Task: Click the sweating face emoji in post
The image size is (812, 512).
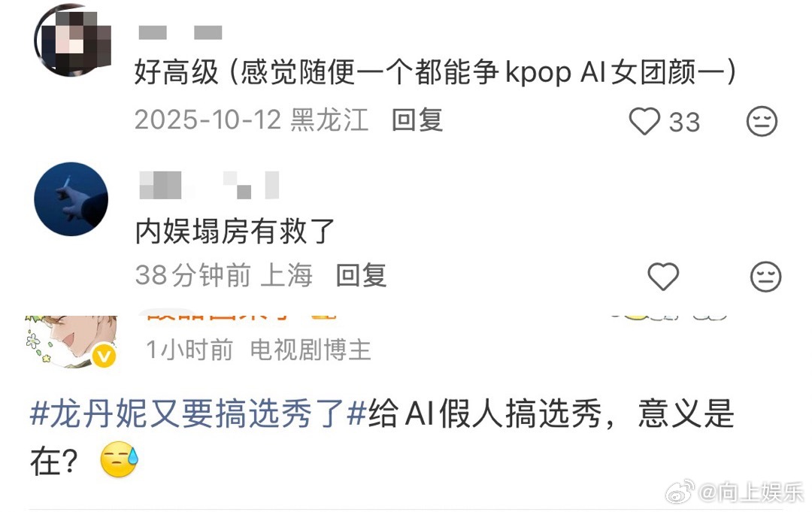Action: point(119,459)
